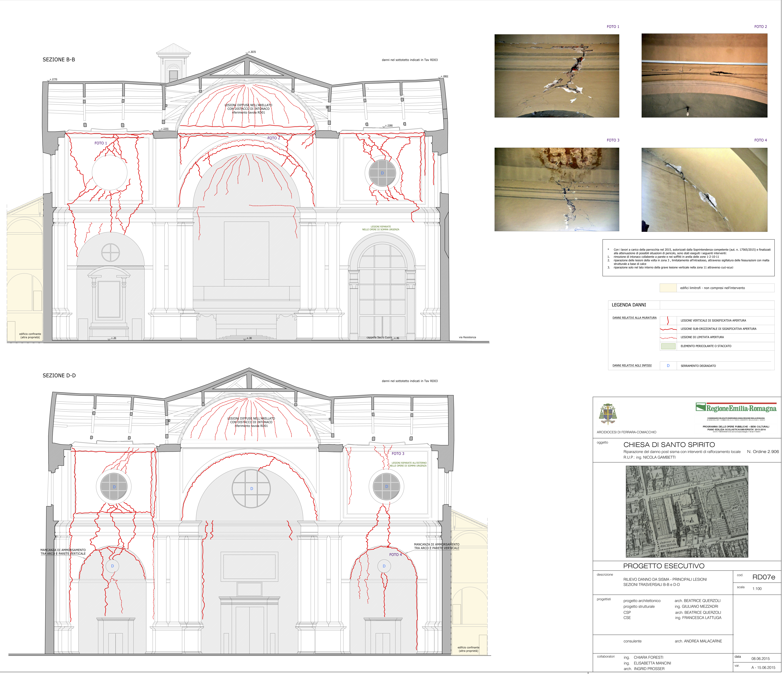Click 'LESIONE VERTICALE DI SIGNIFICATIVA APERTURA' legend entry

point(713,320)
